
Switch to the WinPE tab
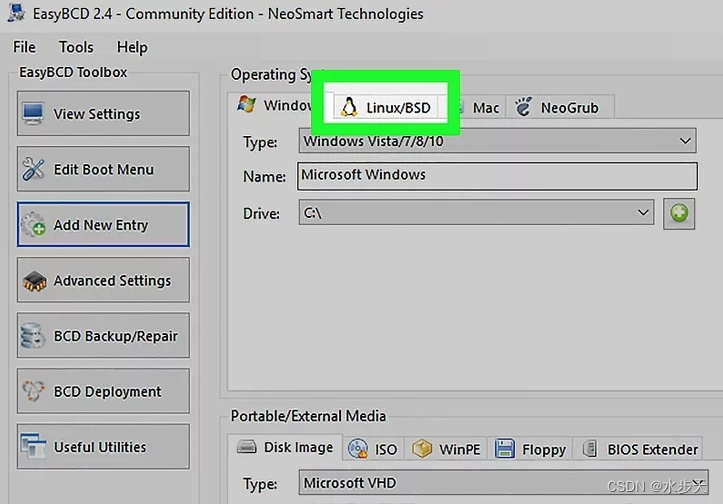(x=446, y=449)
